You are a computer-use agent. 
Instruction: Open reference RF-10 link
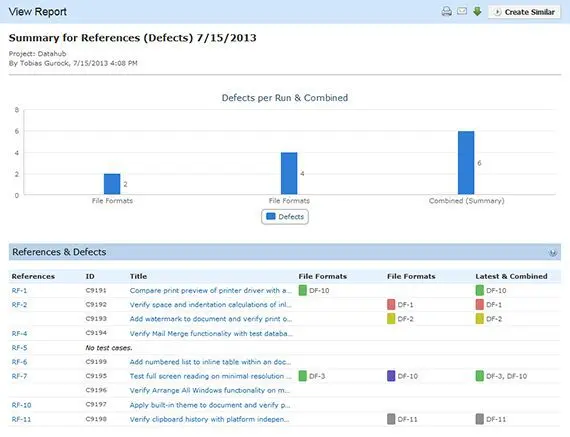(21, 405)
